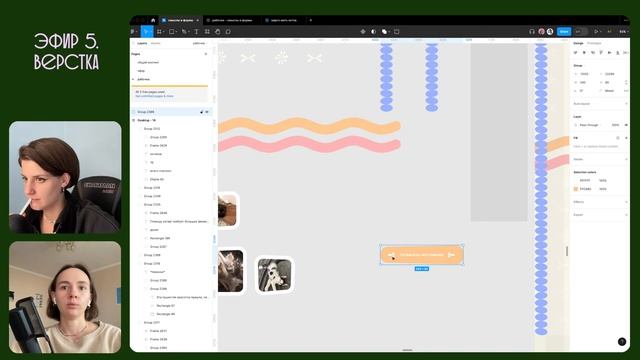The width and height of the screenshot is (640, 360).
Task: Click the Align top icon
Action: point(601,53)
